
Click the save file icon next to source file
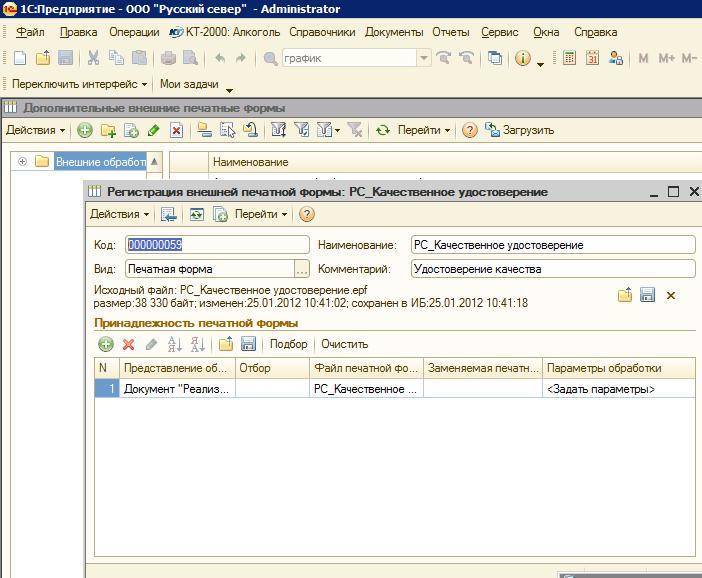(647, 295)
